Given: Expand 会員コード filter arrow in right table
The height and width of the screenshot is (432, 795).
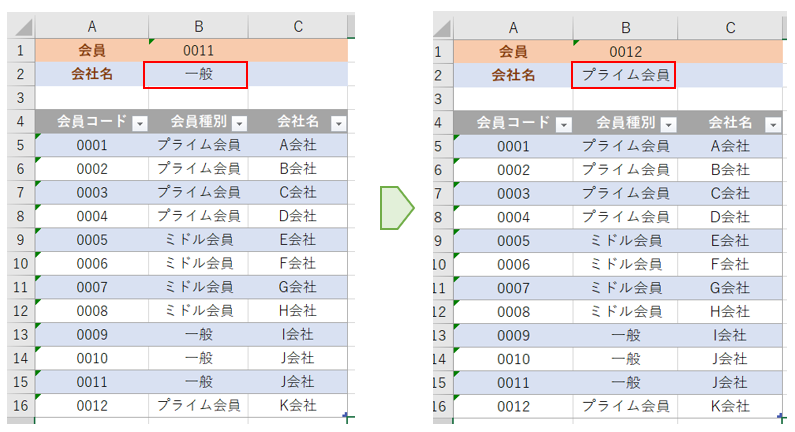Looking at the screenshot, I should (564, 123).
